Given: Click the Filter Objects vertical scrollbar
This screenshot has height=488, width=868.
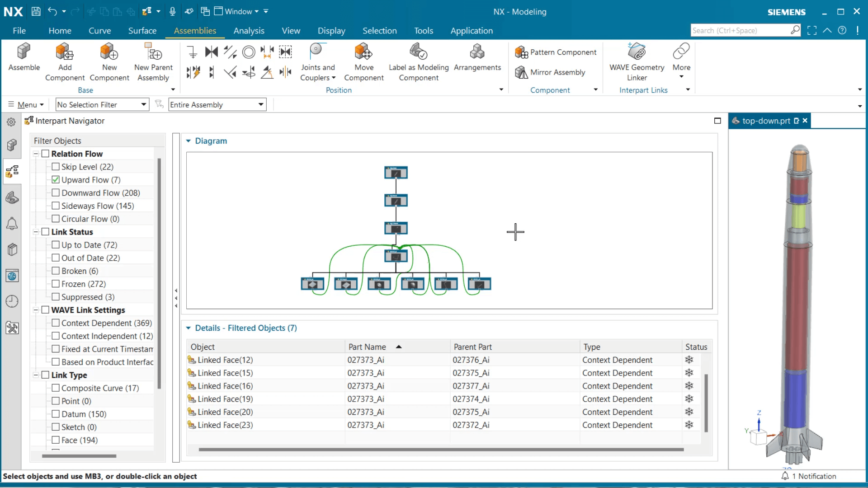Looking at the screenshot, I should (x=159, y=273).
